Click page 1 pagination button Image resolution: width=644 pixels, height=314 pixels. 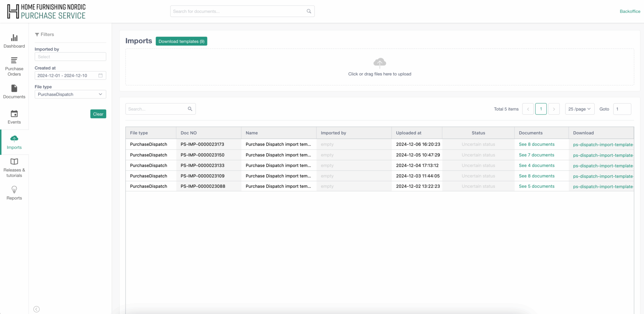(x=541, y=109)
